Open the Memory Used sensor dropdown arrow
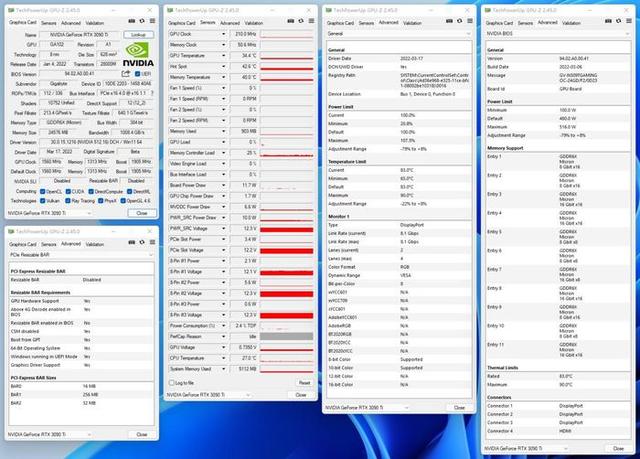640x459 pixels. click(x=224, y=131)
